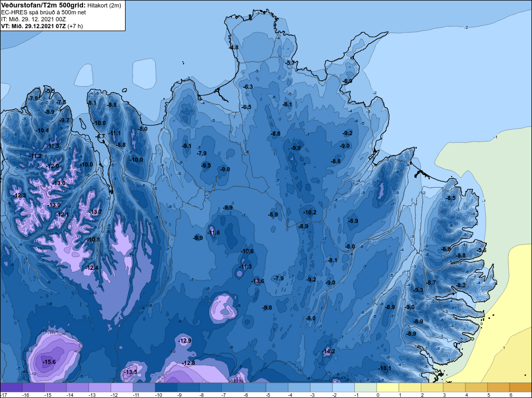Click the -12.4 temperature label

pos(92,268)
